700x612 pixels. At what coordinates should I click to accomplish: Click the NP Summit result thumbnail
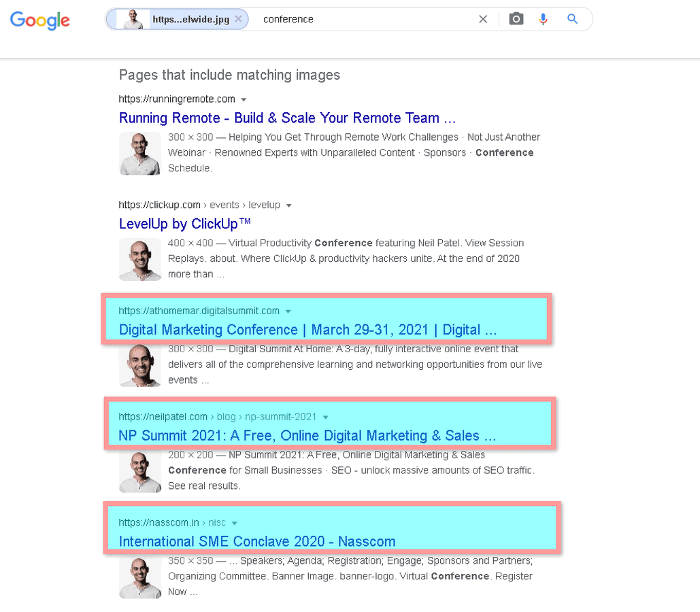(x=139, y=471)
